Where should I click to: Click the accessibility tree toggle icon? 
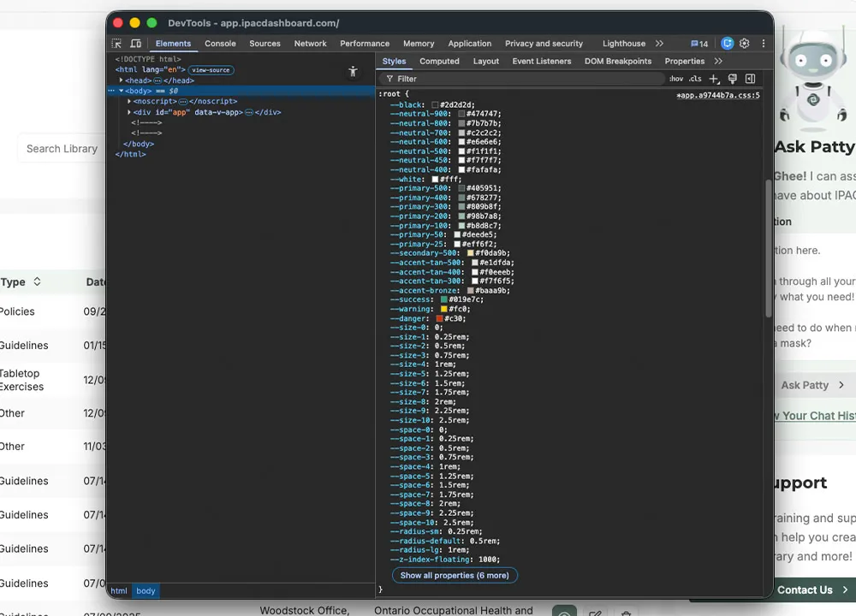tap(353, 71)
